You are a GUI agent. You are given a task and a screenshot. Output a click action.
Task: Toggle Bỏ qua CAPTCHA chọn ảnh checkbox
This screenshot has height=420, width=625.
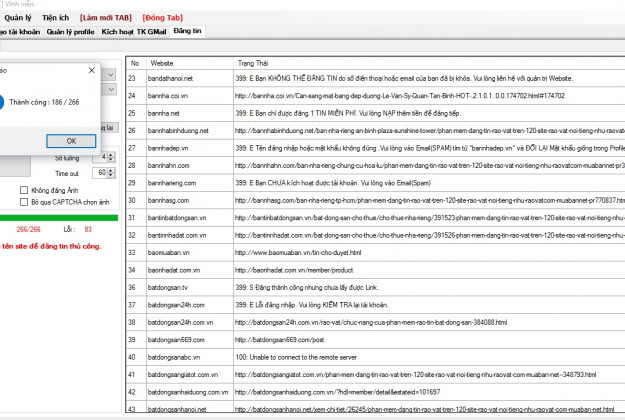click(x=24, y=201)
